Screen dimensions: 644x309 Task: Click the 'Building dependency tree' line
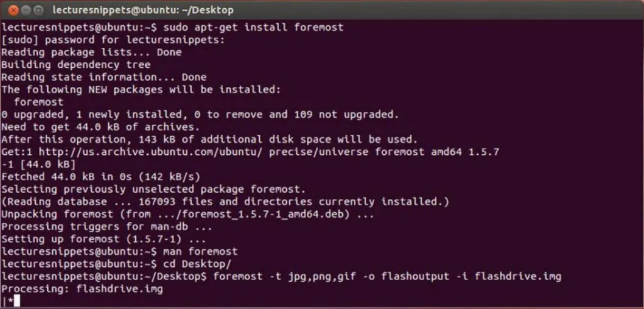[76, 65]
